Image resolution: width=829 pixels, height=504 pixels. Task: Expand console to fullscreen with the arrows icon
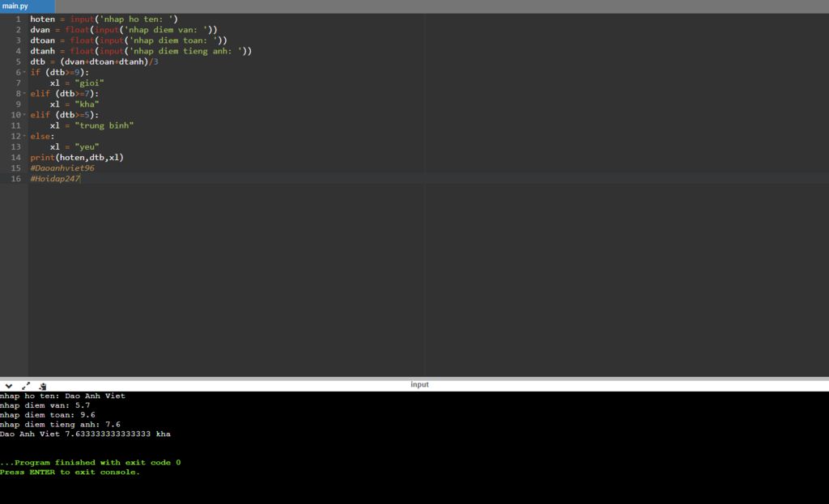pyautogui.click(x=26, y=386)
